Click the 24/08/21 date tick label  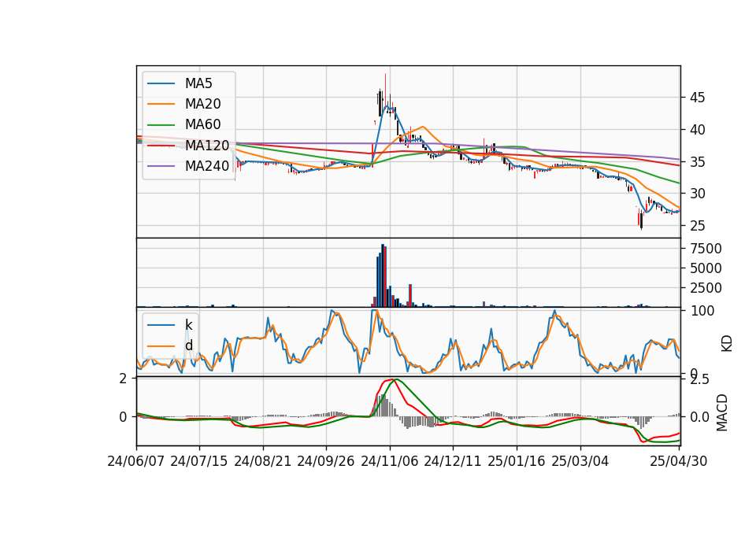click(263, 461)
